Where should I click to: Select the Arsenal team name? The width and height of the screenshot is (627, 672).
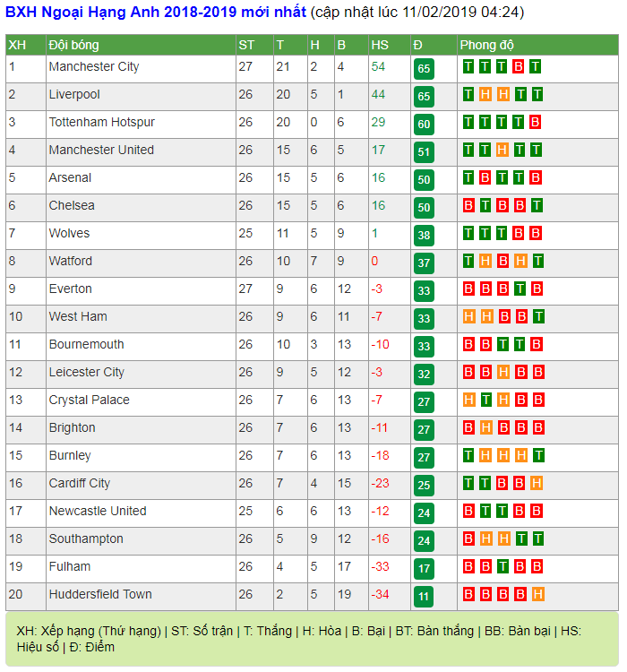(70, 177)
